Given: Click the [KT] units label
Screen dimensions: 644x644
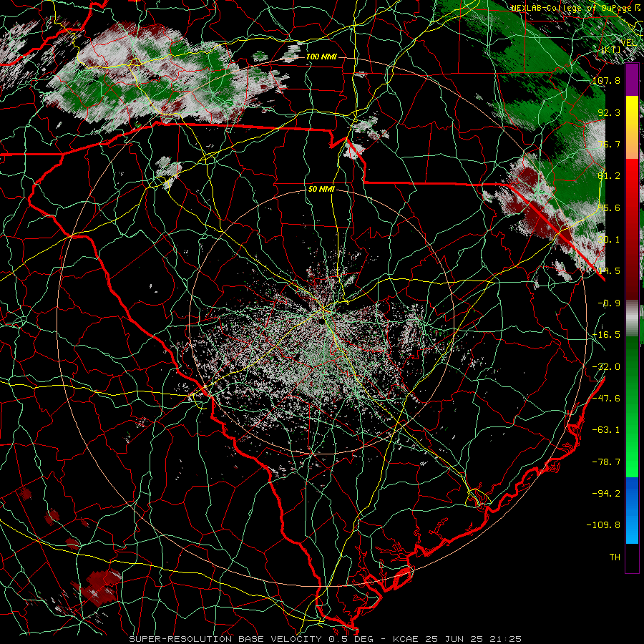Looking at the screenshot, I should click(611, 49).
